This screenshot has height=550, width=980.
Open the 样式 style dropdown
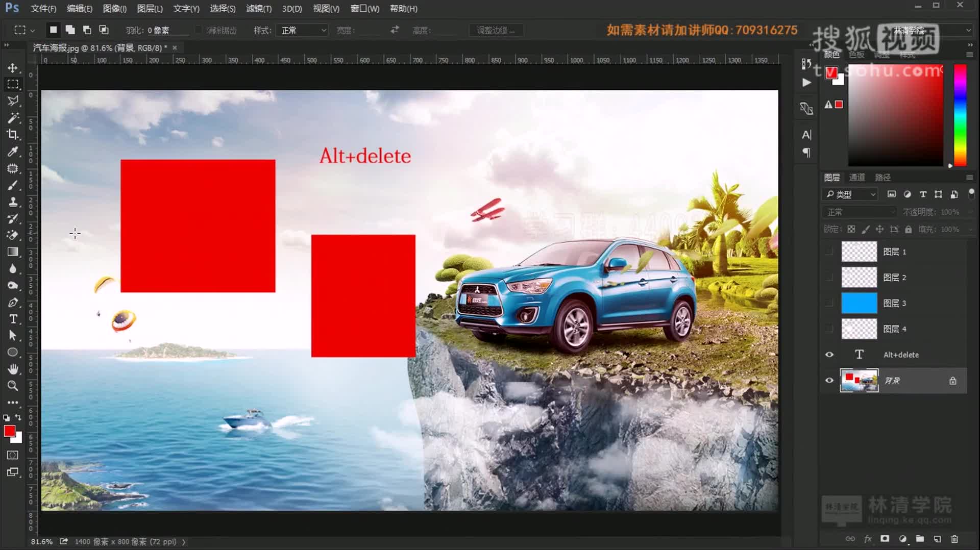point(302,31)
